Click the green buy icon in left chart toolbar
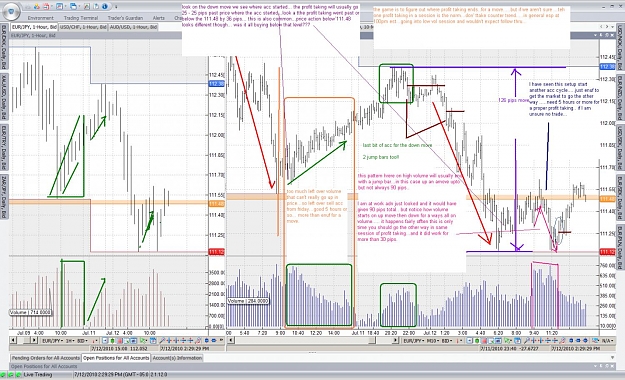Viewport: 625px width, 380px height. [112, 341]
